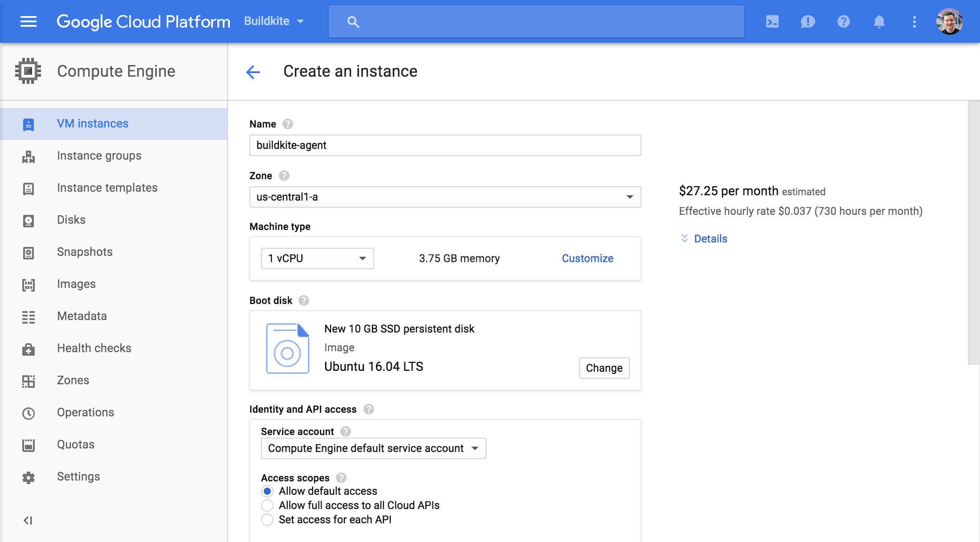Screen dimensions: 980x542
Task: Open the Snapshots panel
Action: [85, 252]
